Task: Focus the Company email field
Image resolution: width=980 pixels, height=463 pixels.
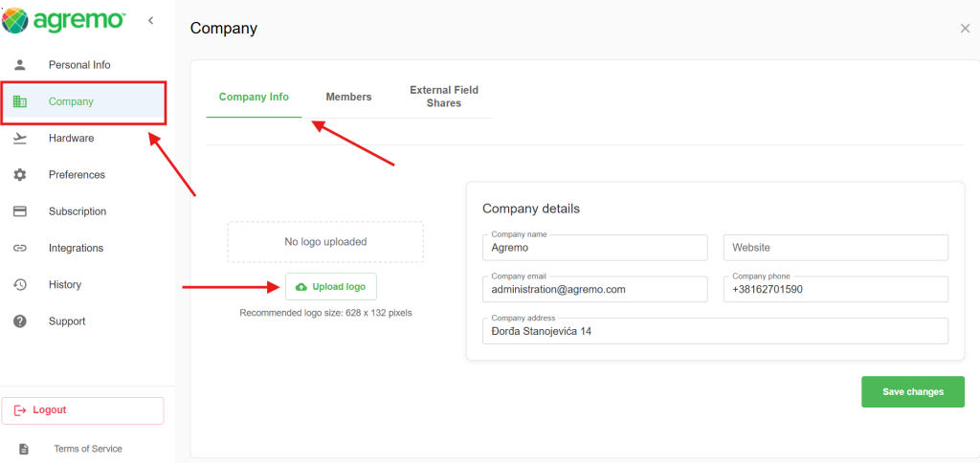Action: [x=594, y=289]
